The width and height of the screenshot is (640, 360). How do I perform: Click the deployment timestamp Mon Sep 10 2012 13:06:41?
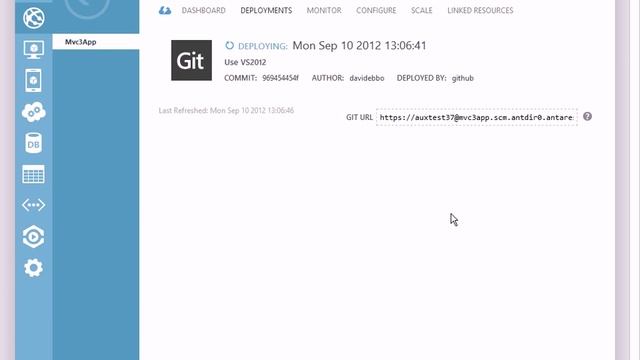[360, 46]
